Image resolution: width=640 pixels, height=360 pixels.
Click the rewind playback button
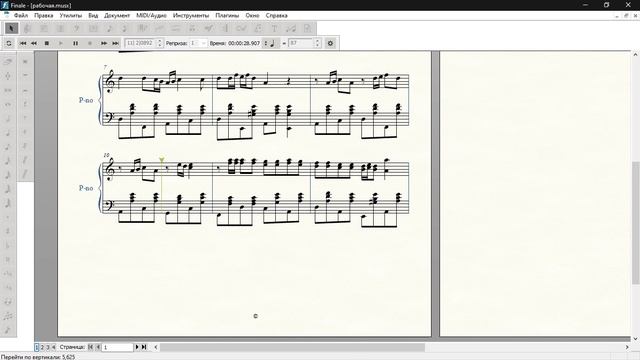pos(34,43)
